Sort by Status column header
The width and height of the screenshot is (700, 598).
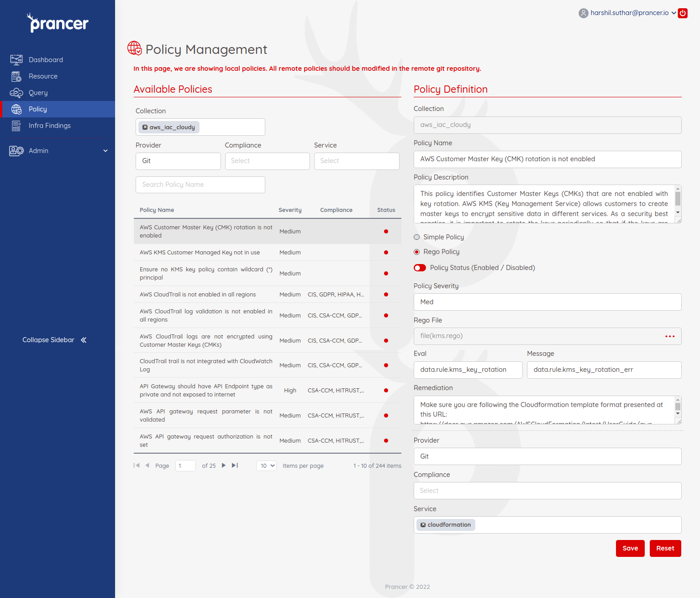point(386,210)
